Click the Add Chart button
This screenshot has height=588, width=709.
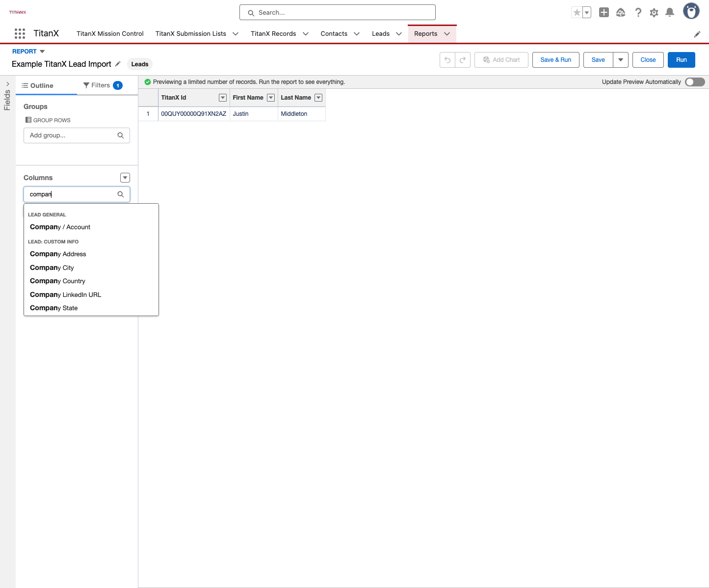(x=501, y=60)
